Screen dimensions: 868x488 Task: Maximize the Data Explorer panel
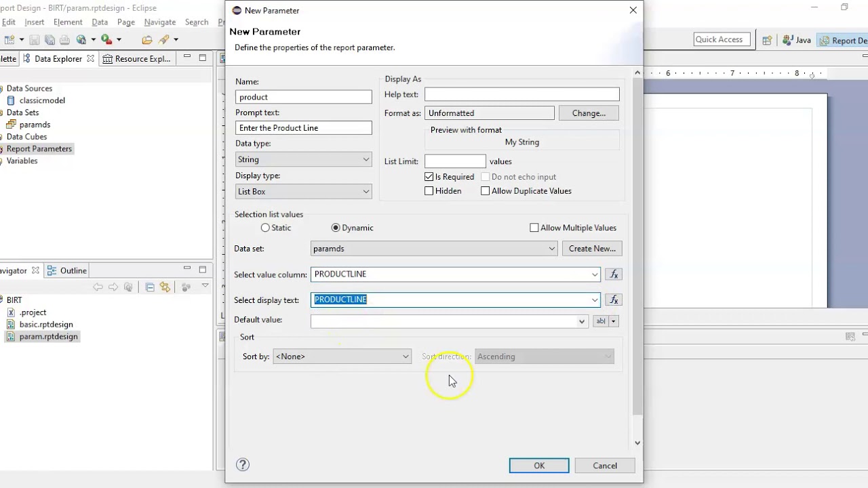202,58
